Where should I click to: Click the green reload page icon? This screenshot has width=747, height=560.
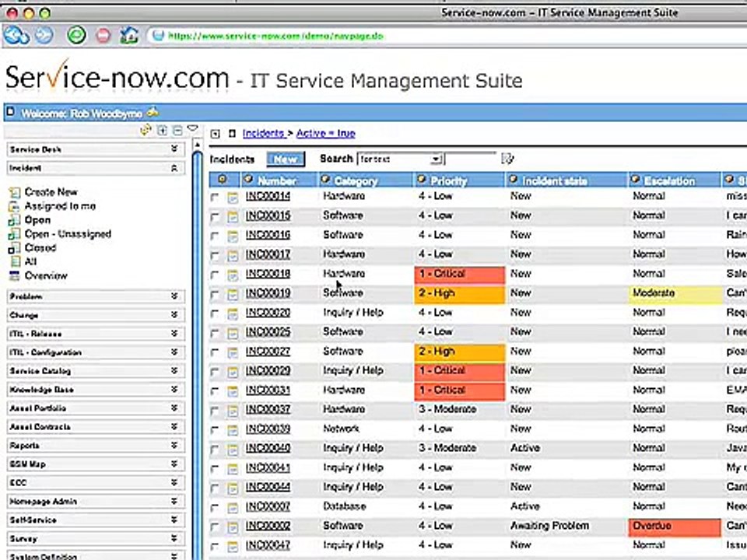pyautogui.click(x=77, y=35)
